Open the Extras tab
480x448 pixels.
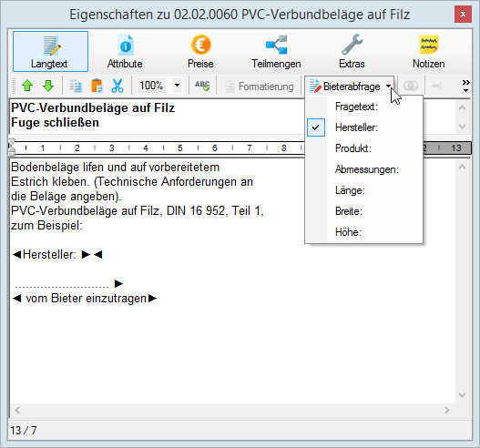(x=352, y=51)
